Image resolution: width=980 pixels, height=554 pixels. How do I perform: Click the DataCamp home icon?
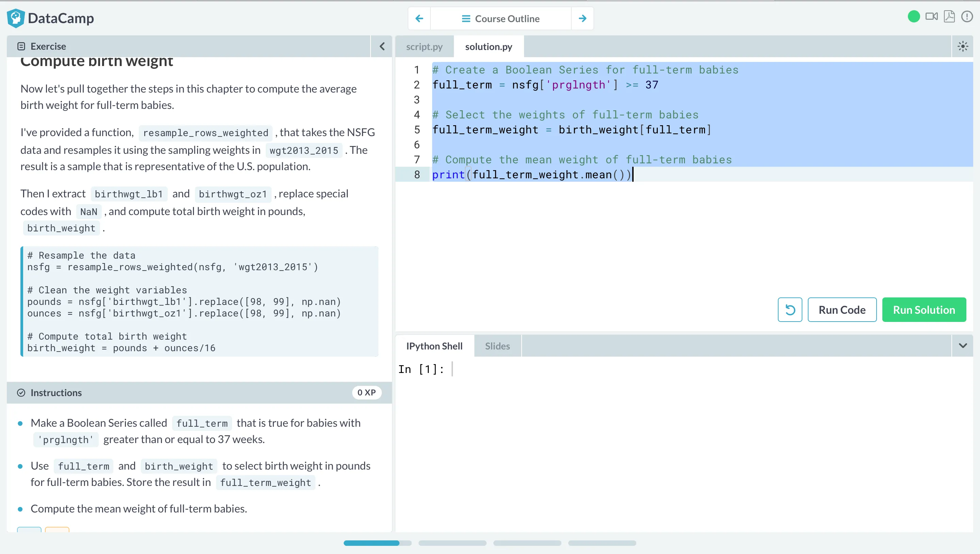[x=15, y=18]
